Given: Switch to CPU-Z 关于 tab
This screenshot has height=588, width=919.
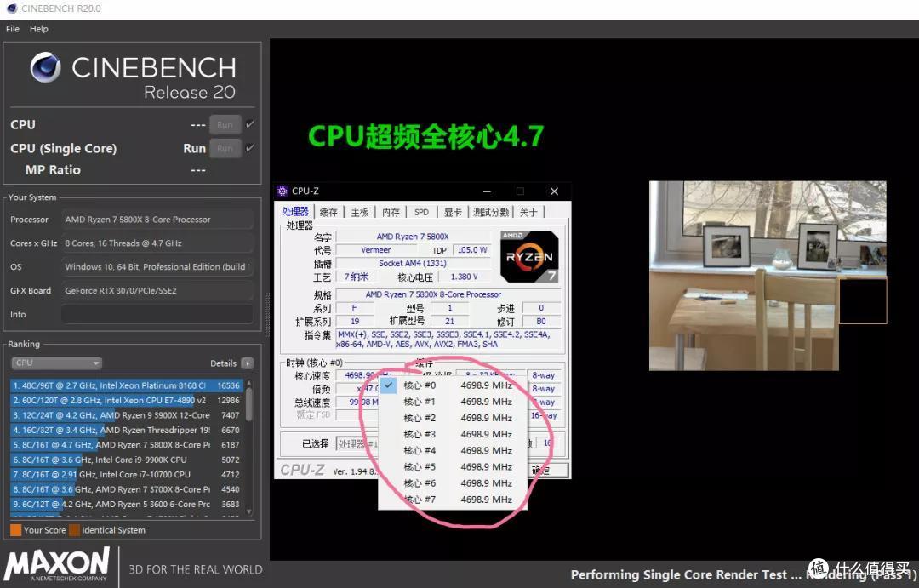Looking at the screenshot, I should [x=528, y=212].
